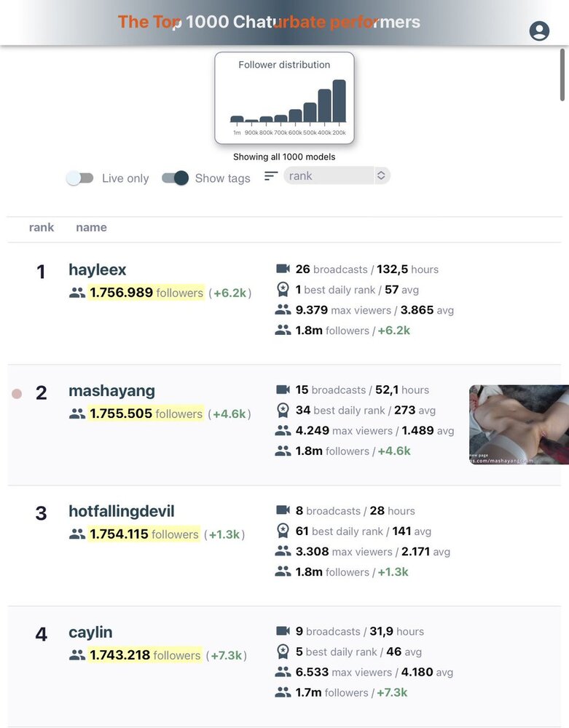The image size is (569, 728).
Task: Open caylin performer profile link
Action: coord(90,633)
